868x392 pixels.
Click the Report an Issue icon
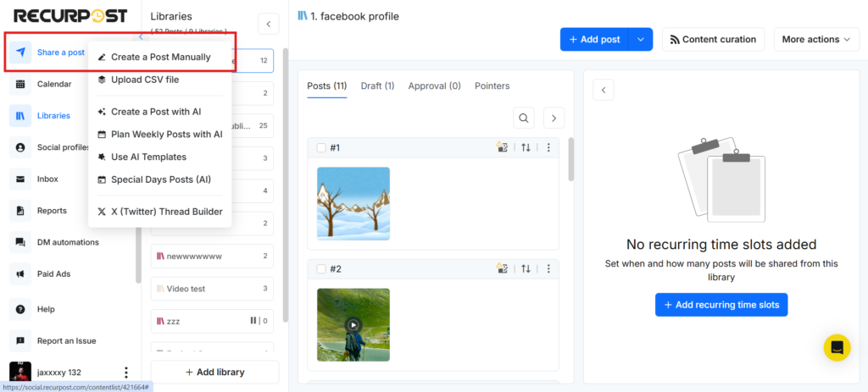click(20, 340)
